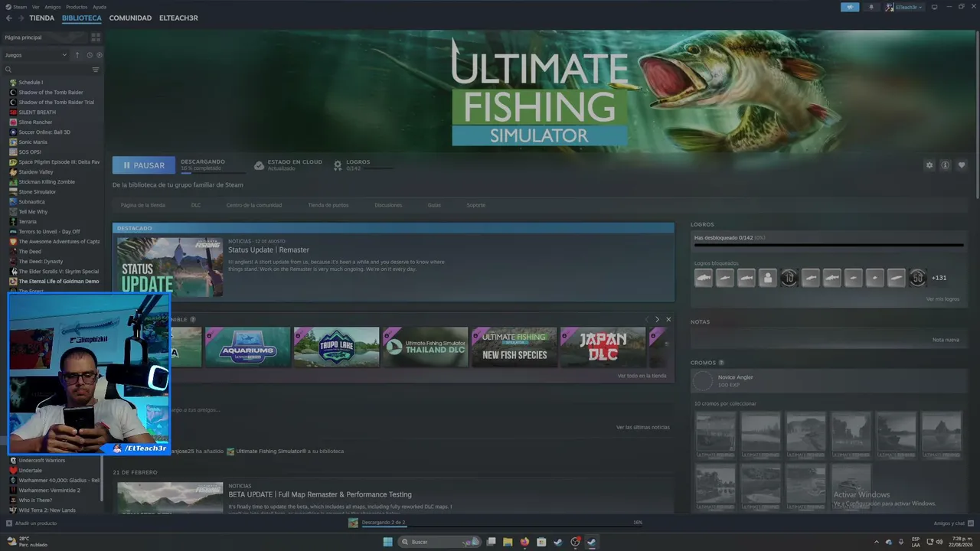The width and height of the screenshot is (980, 551).
Task: Open Centro de la comunidad link
Action: tap(254, 205)
